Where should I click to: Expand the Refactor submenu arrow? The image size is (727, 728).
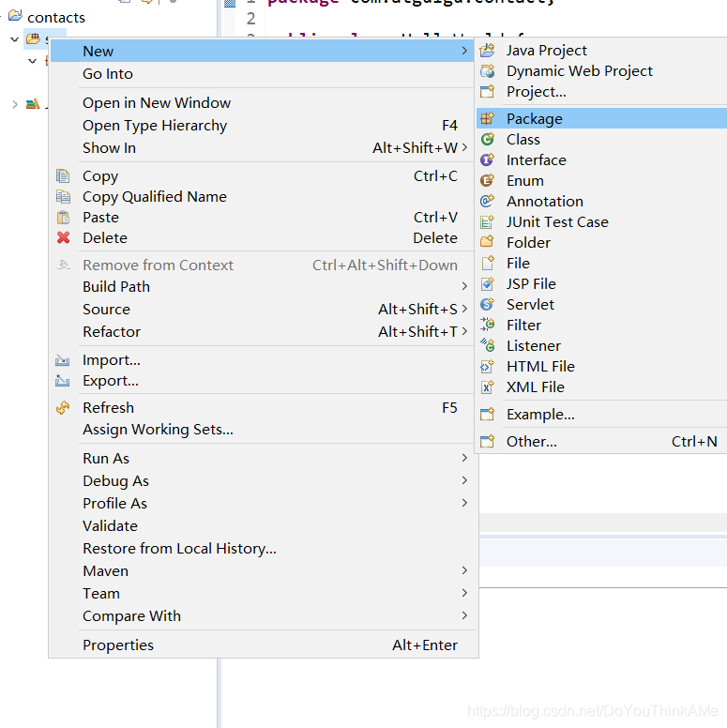(x=464, y=331)
